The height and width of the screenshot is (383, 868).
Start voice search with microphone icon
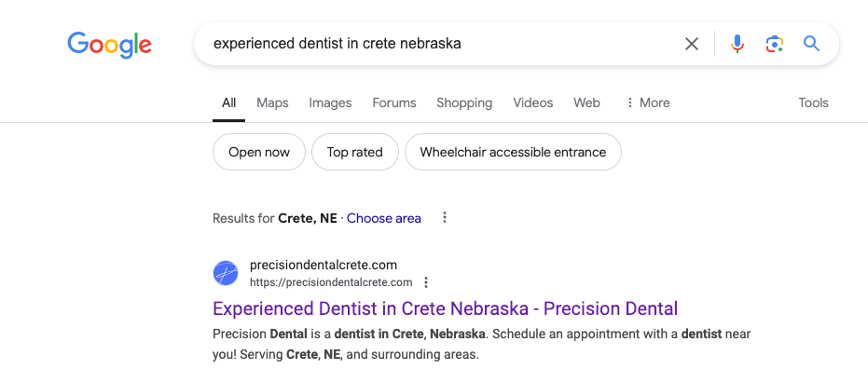(x=737, y=44)
